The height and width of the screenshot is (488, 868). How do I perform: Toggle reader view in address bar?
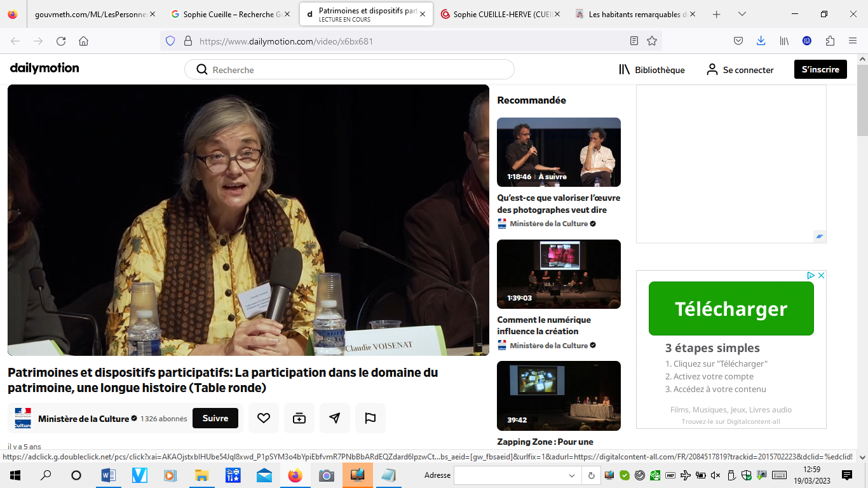click(x=634, y=41)
